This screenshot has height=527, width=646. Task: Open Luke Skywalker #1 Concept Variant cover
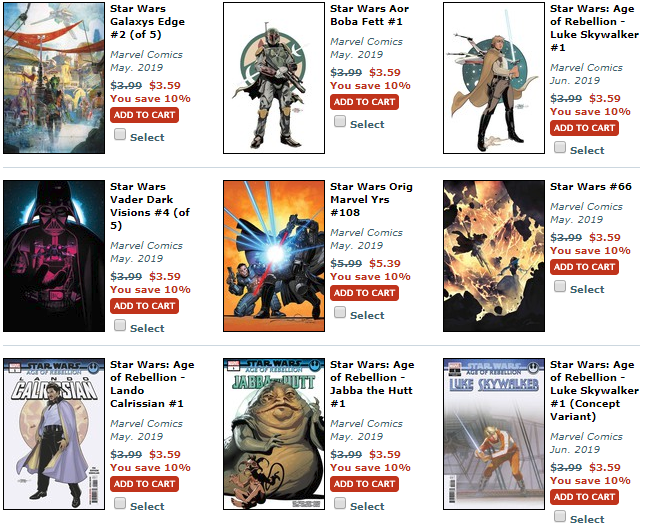pos(494,434)
